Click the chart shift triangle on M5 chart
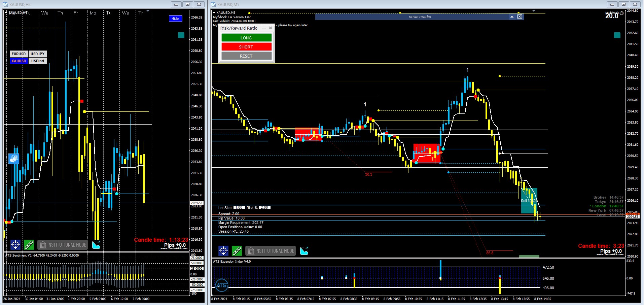This screenshot has height=305, width=644. coord(534,11)
